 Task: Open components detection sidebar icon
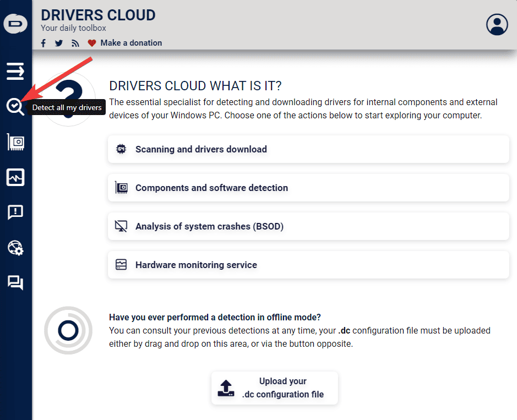click(15, 142)
